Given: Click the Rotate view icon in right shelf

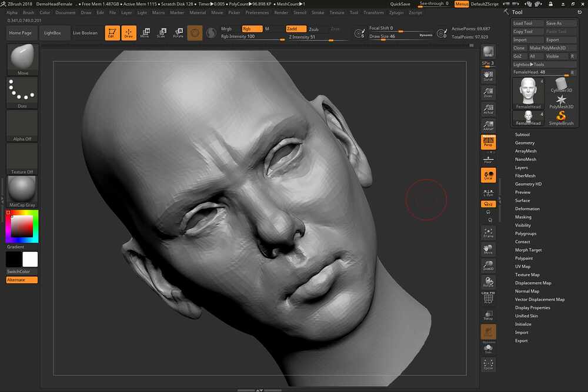Looking at the screenshot, I should click(488, 281).
